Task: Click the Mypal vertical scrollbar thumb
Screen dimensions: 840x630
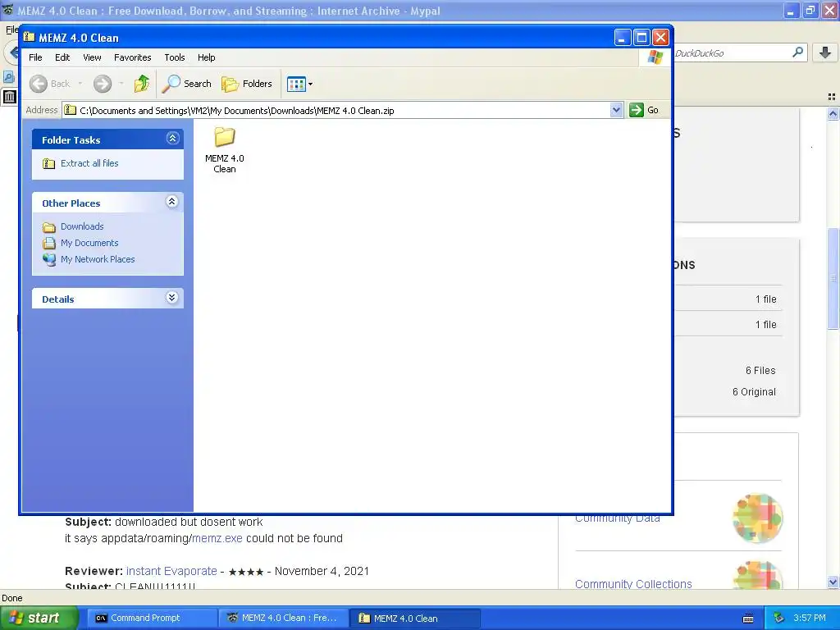Action: pos(833,279)
